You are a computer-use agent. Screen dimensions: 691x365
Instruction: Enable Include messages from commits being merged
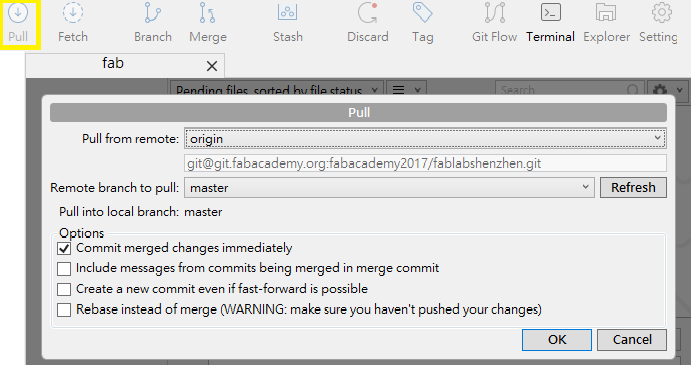point(64,269)
